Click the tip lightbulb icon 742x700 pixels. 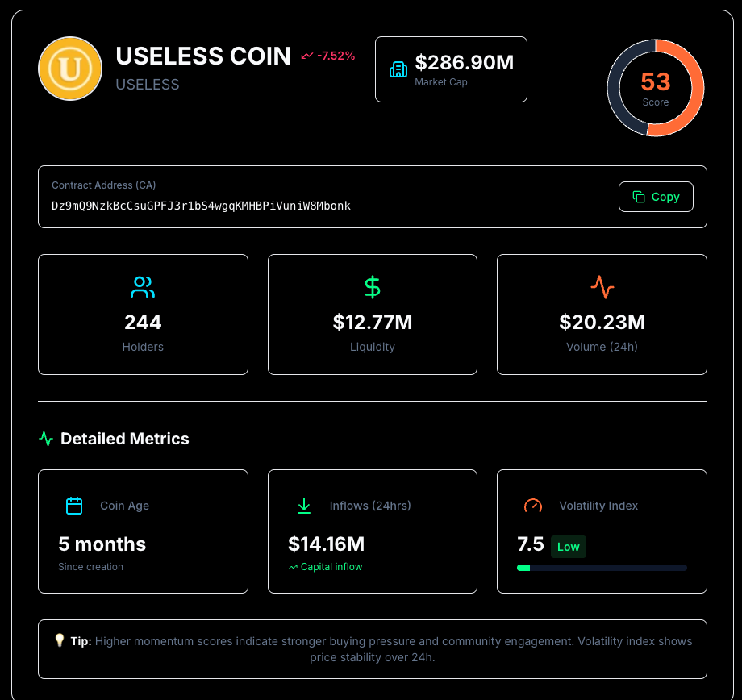click(59, 640)
